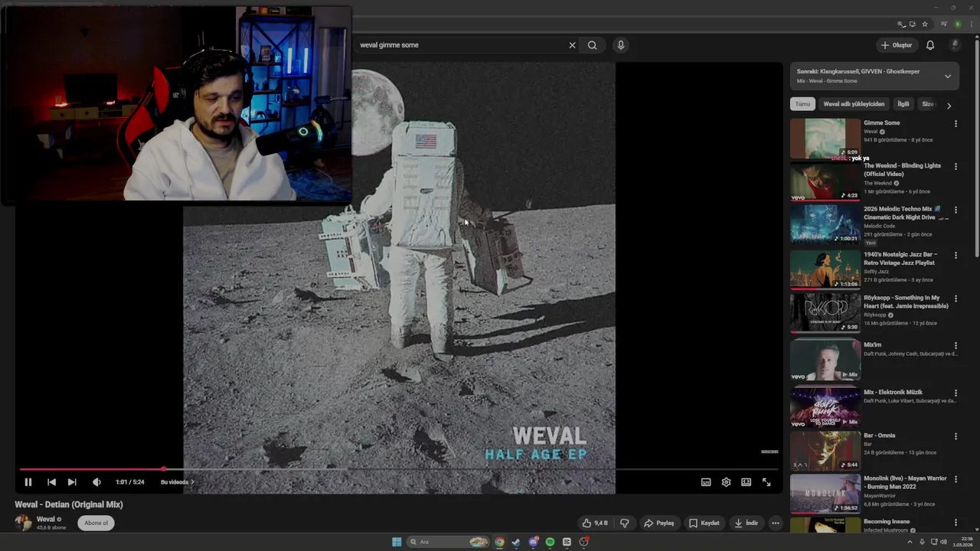Viewport: 980px width, 551px height.
Task: Select the 'Tümü' filter chip
Action: (802, 104)
